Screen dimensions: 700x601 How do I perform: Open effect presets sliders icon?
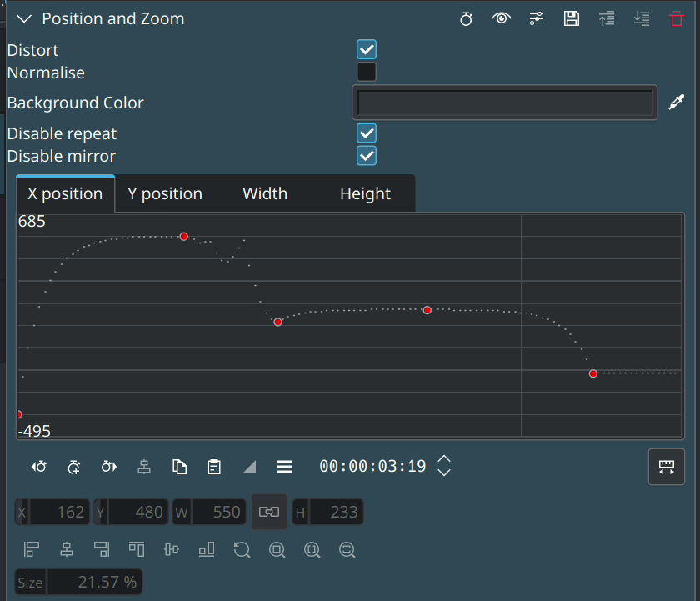[x=537, y=18]
